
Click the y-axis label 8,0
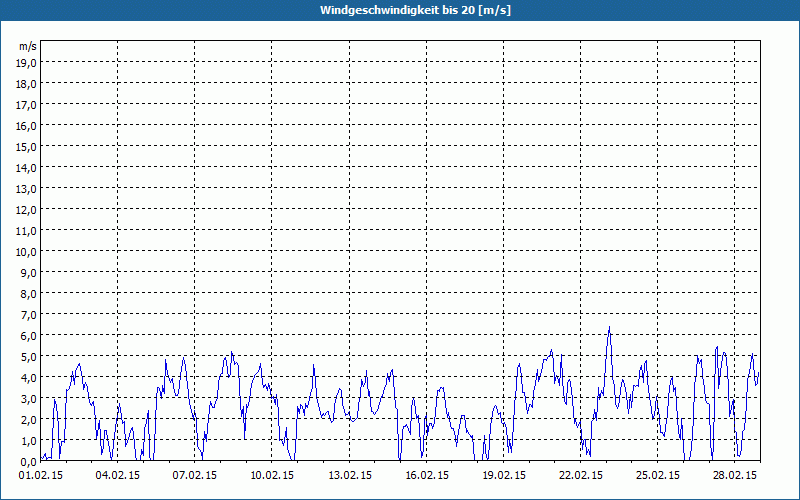(x=30, y=294)
